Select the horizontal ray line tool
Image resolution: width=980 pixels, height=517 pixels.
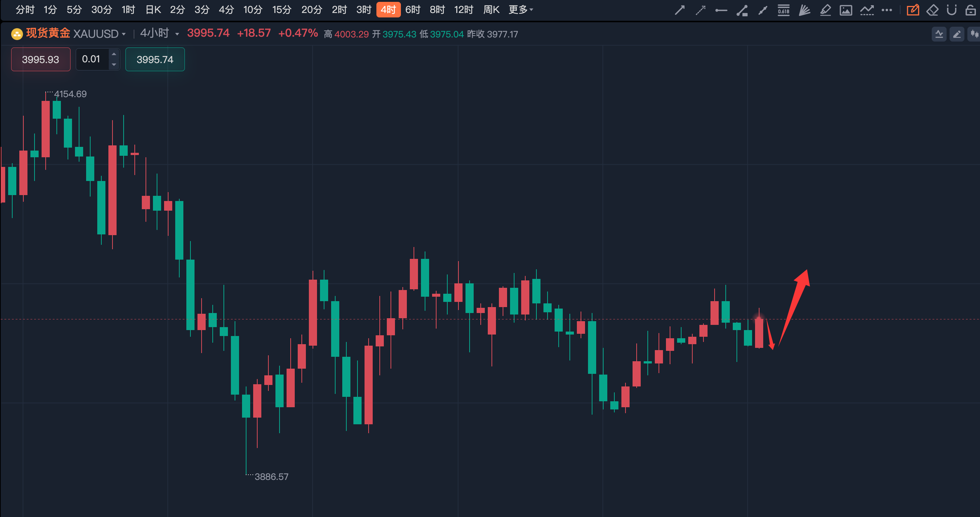pyautogui.click(x=721, y=10)
